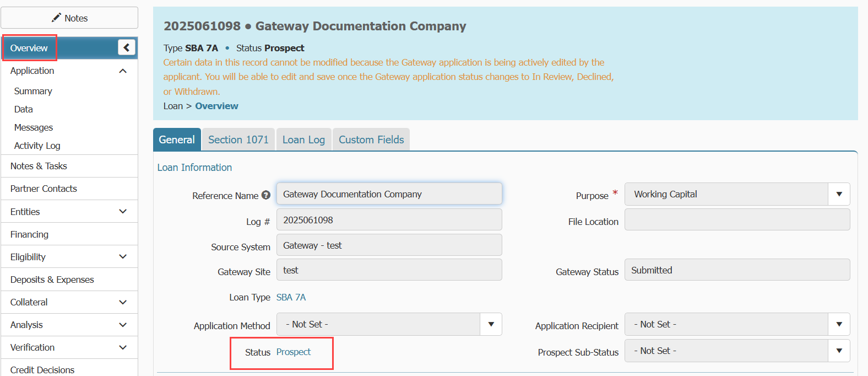
Task: Open the Prospect Sub-Status dropdown
Action: pos(839,351)
